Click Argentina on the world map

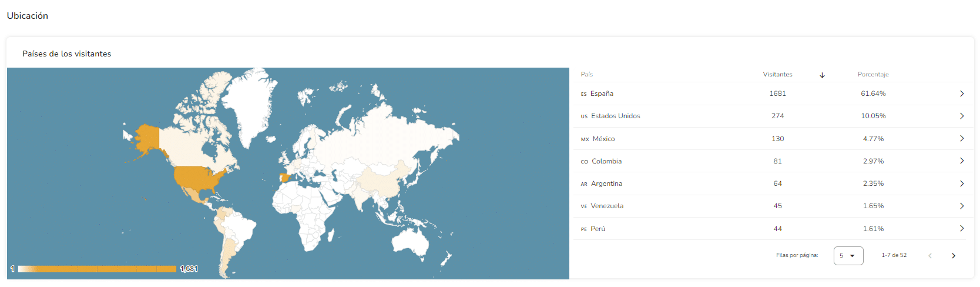coord(228,253)
